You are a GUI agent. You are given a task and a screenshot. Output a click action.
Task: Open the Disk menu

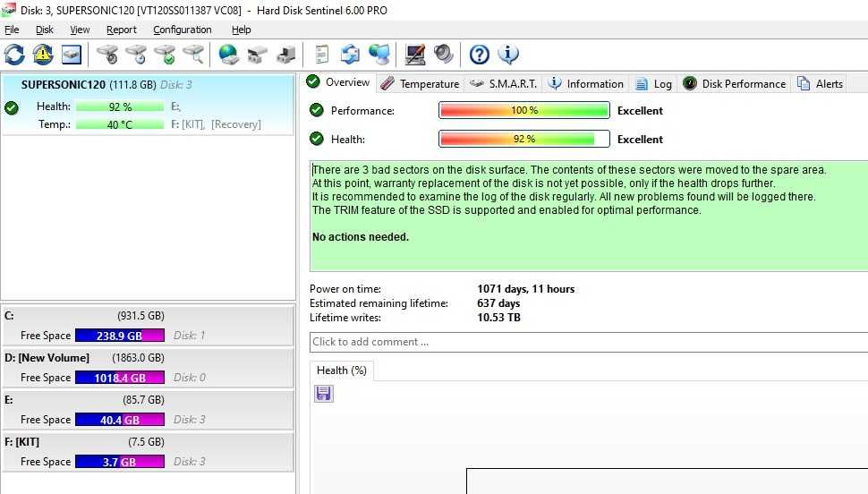(44, 30)
